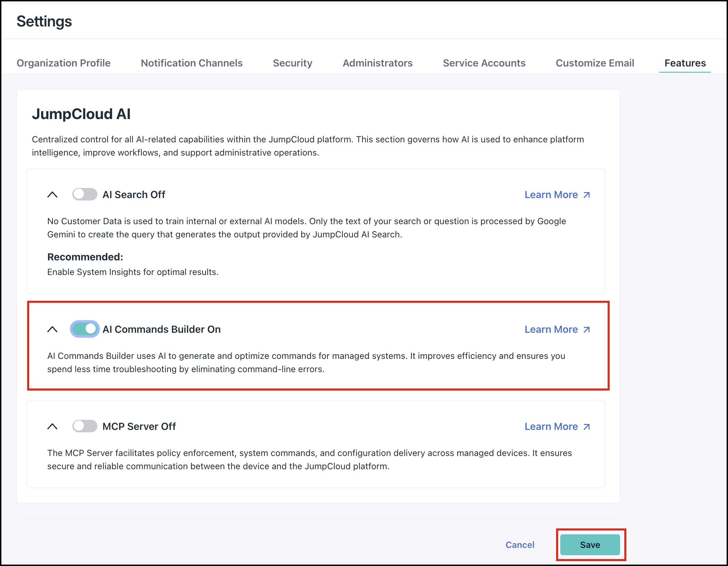Switch to the Organization Profile tab

tap(63, 63)
